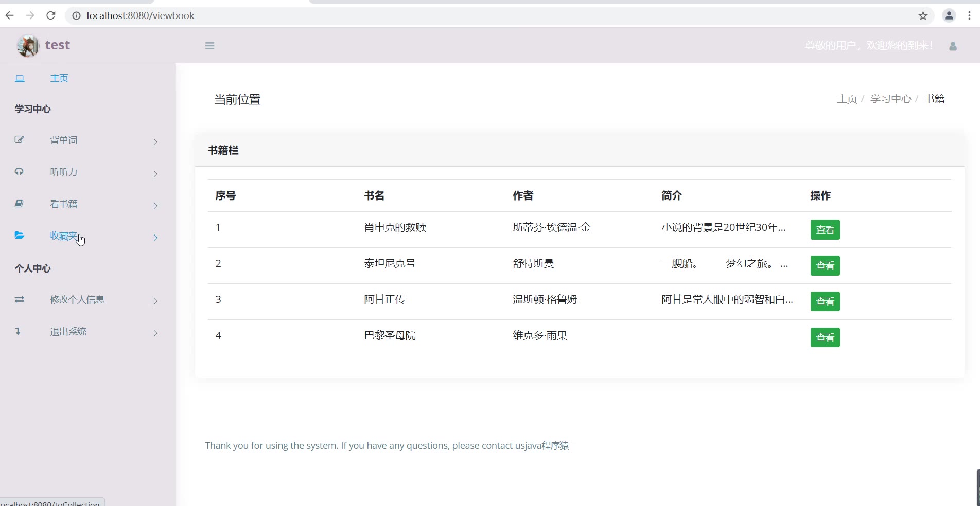This screenshot has width=980, height=506.
Task: View the book 肖申克的救赎
Action: 825,230
